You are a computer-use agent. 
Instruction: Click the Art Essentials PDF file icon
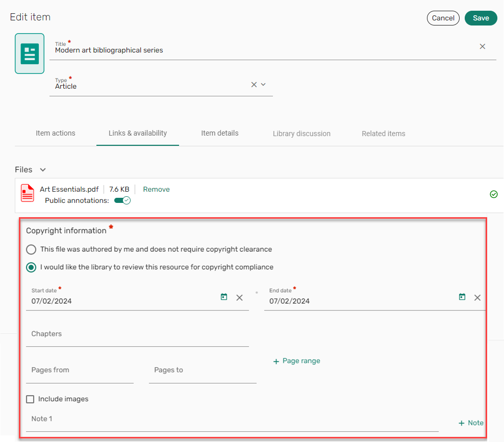tap(28, 193)
